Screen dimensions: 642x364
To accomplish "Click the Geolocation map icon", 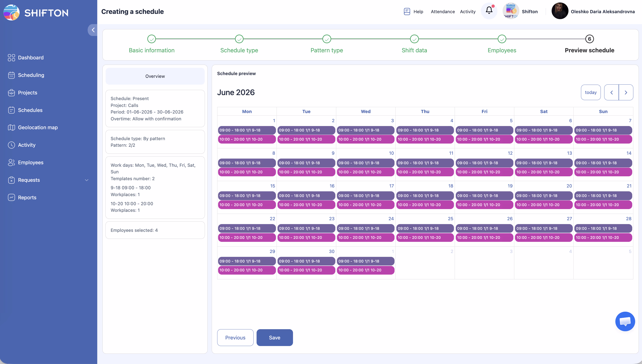I will pos(11,127).
